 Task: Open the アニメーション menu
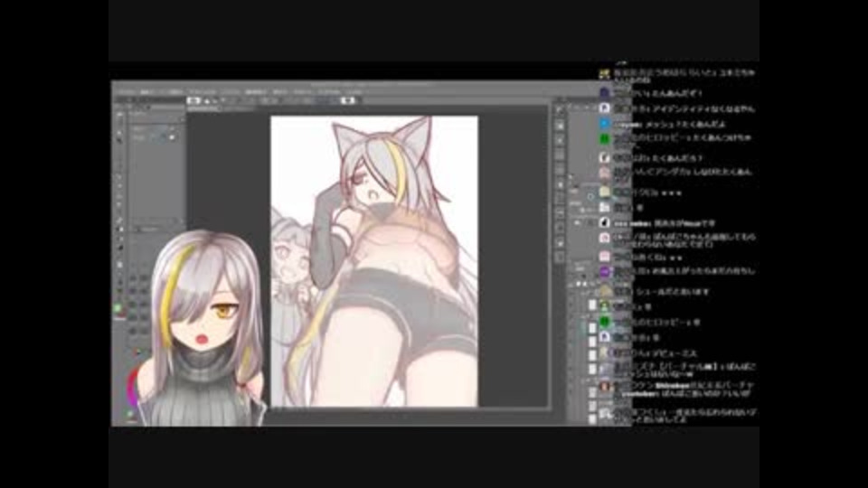coord(203,92)
